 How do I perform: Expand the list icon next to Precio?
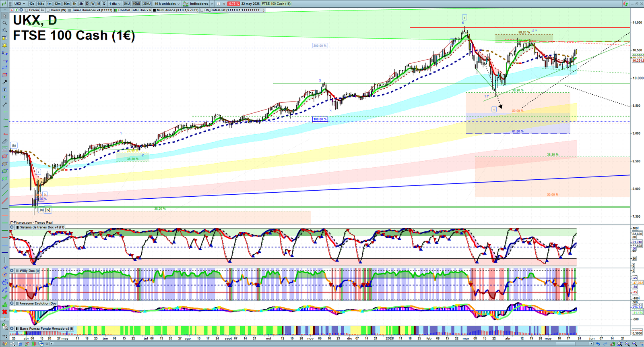(42, 10)
